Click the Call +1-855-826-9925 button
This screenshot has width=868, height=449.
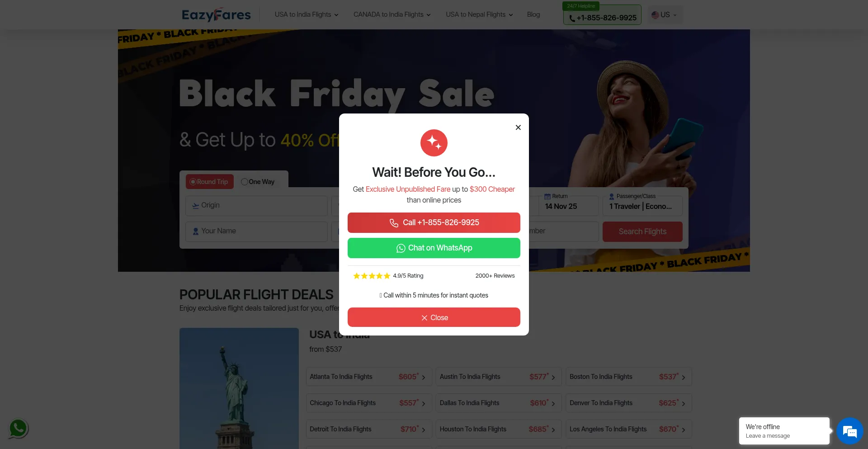434,222
